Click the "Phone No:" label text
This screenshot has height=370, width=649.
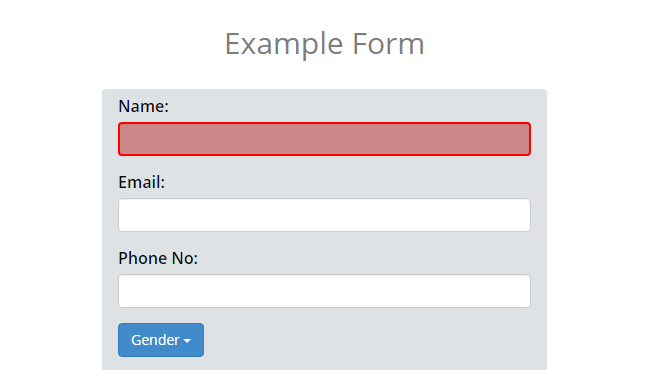[158, 258]
